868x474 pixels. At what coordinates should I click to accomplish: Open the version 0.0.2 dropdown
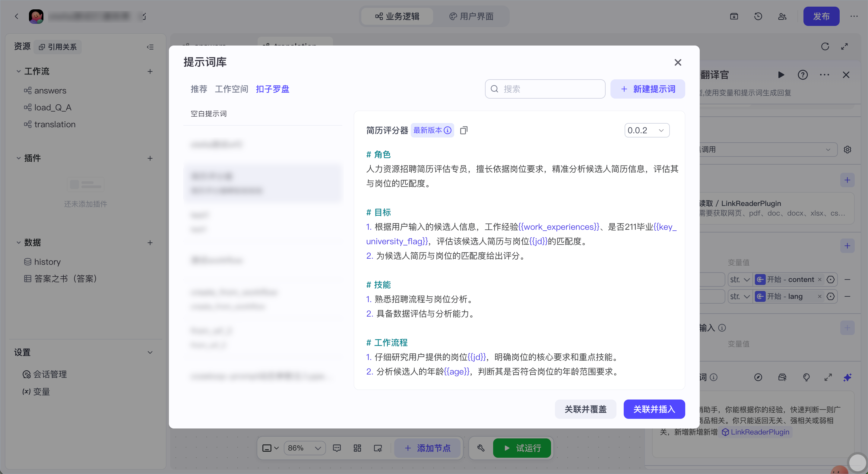[647, 130]
